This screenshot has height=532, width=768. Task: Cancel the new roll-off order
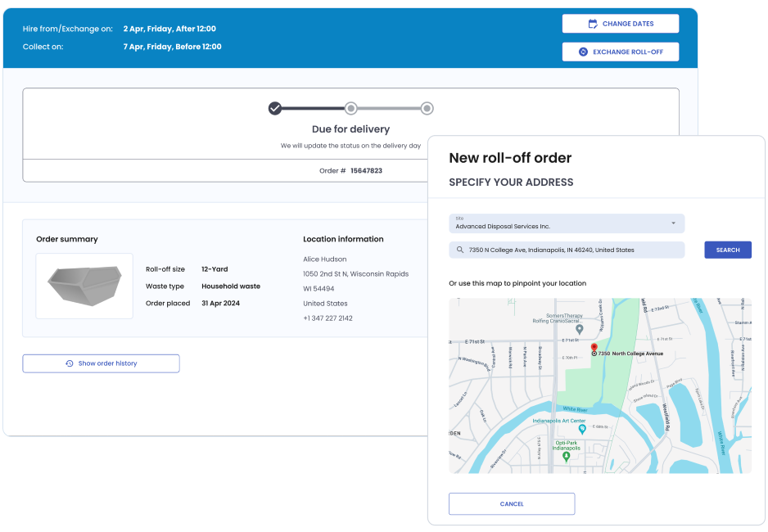point(511,503)
